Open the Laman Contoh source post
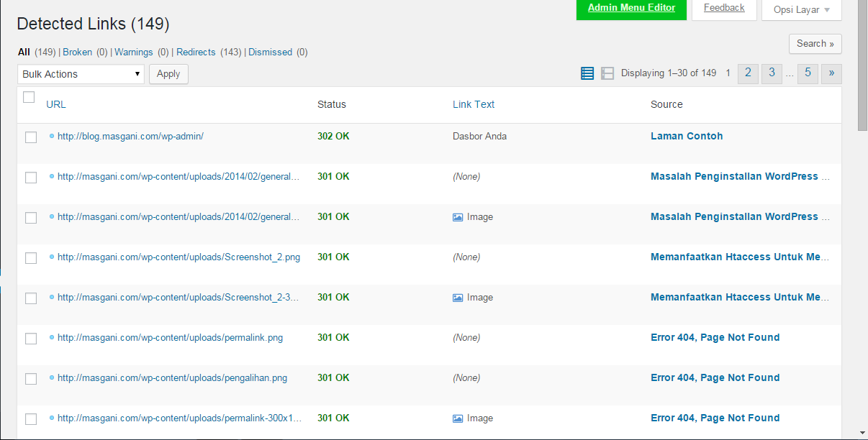Viewport: 868px width, 440px height. click(687, 136)
